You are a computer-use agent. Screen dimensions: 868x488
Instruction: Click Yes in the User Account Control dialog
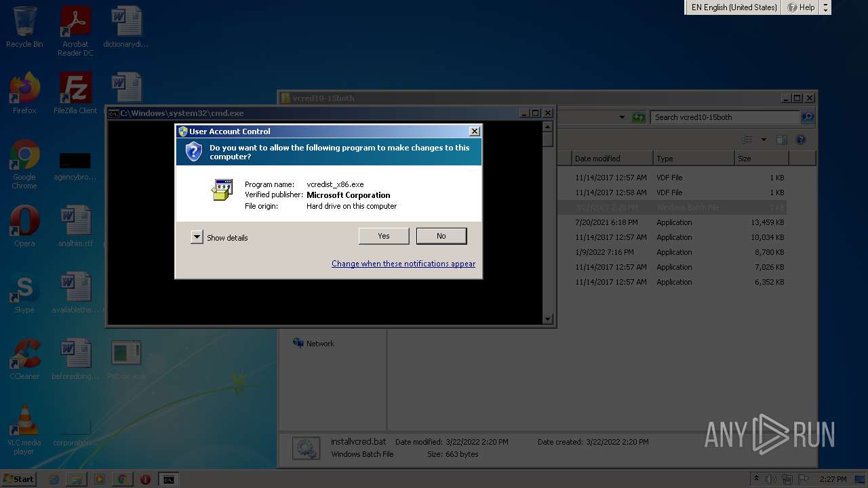(x=384, y=236)
